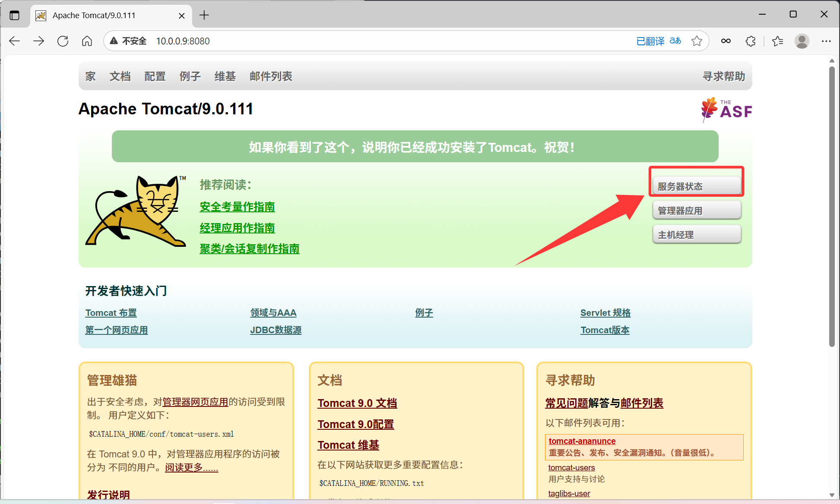This screenshot has width=840, height=504.
Task: Open the 安全考量作指南 link
Action: [237, 207]
